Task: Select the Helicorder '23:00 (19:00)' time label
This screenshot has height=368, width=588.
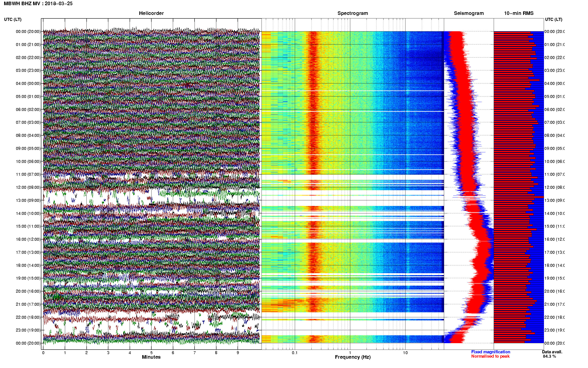Action: point(28,330)
